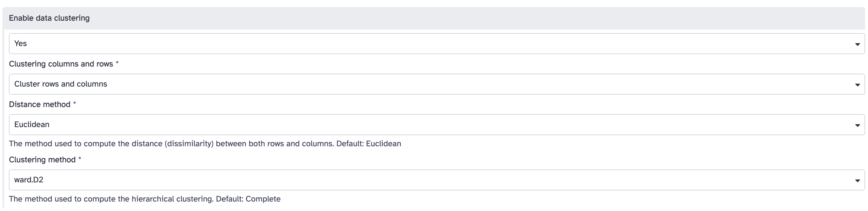Click the caret beside Cluster rows and columns

click(857, 85)
